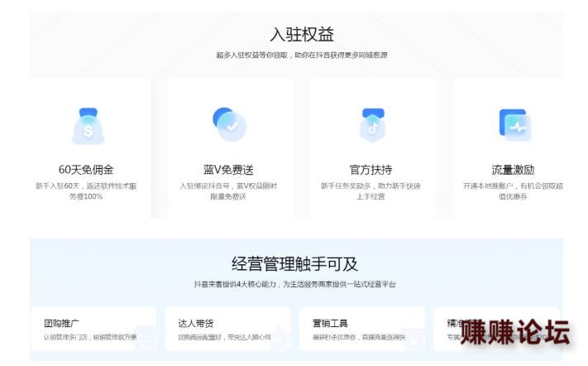Click the description below 流量激励
Image resolution: width=588 pixels, height=366 pixels.
pos(513,191)
